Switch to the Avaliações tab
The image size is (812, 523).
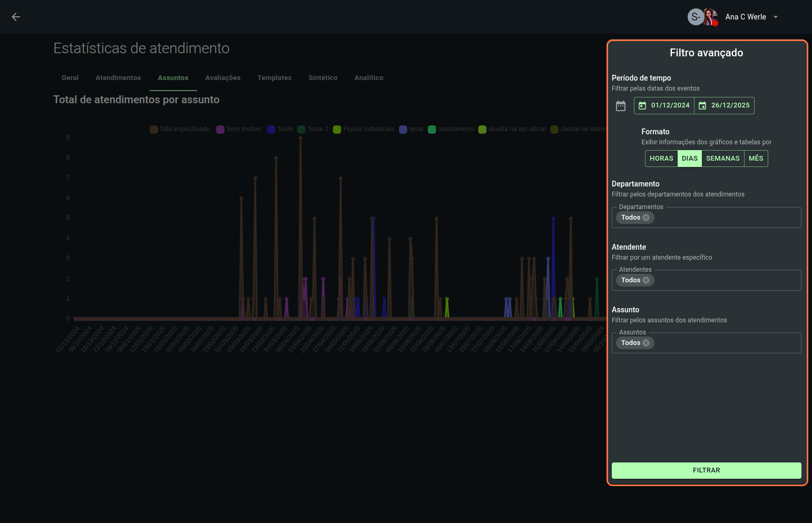[x=223, y=78]
